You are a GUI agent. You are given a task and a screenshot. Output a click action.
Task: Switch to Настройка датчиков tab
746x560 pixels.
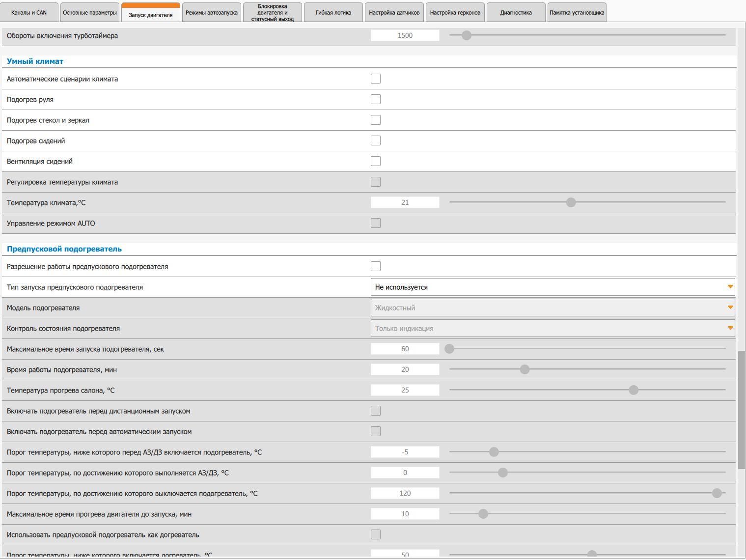tap(394, 12)
